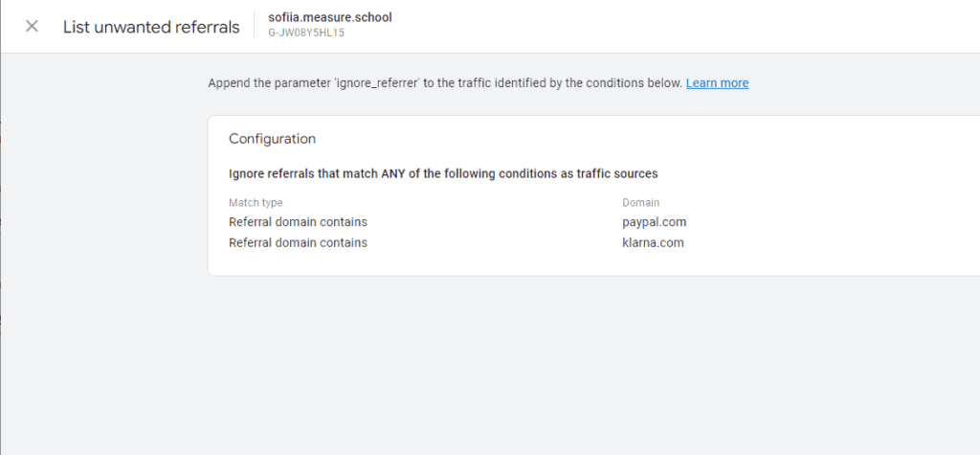
Task: Click match type for paypal.com row
Action: pyautogui.click(x=298, y=222)
